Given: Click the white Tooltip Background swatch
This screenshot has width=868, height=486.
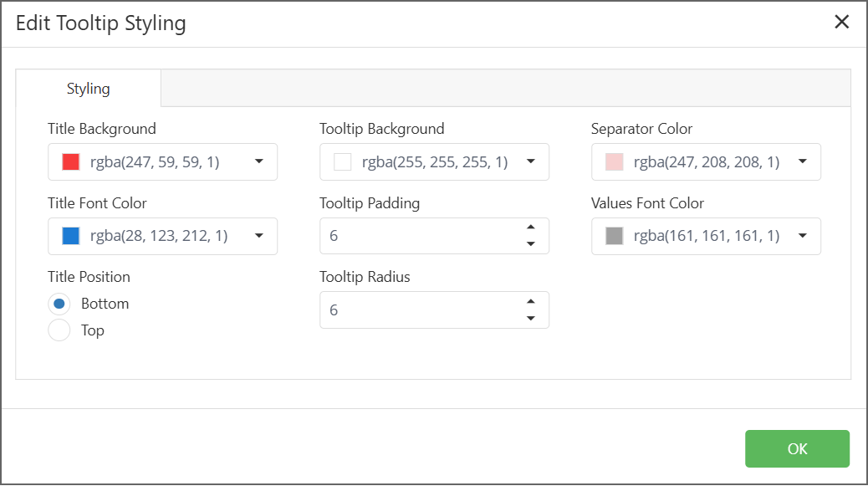Looking at the screenshot, I should [343, 162].
